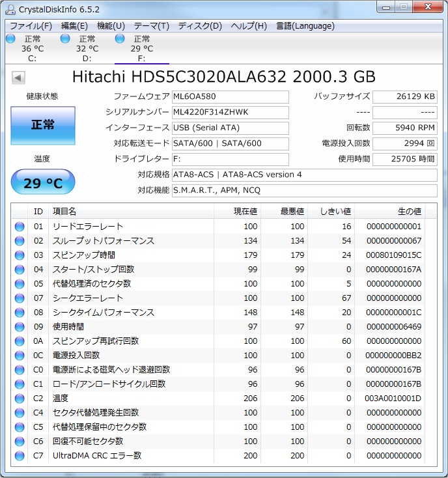Screen dimensions: 448x478
Task: Click the ID column header
Action: pyautogui.click(x=38, y=211)
